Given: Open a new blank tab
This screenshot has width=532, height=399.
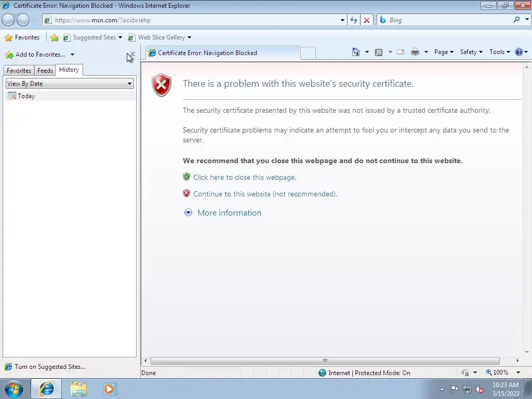Looking at the screenshot, I should coord(308,54).
